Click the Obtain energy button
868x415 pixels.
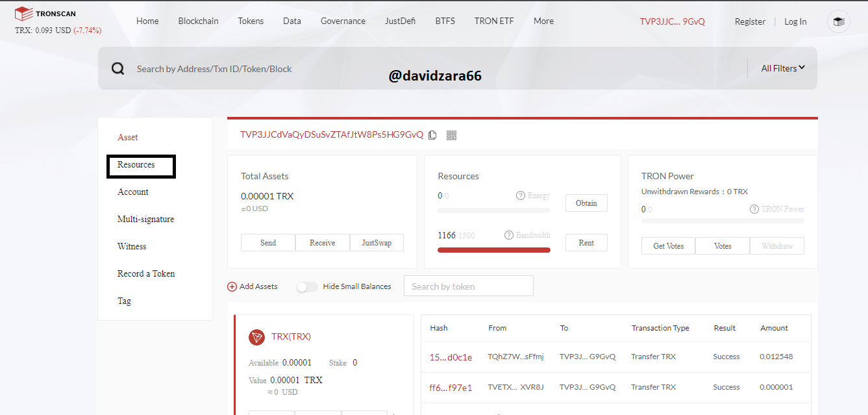(x=586, y=203)
